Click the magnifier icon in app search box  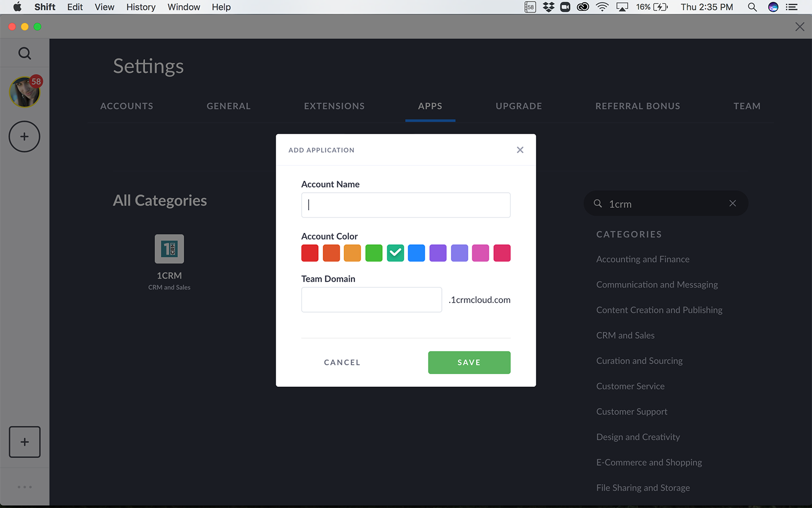[598, 204]
